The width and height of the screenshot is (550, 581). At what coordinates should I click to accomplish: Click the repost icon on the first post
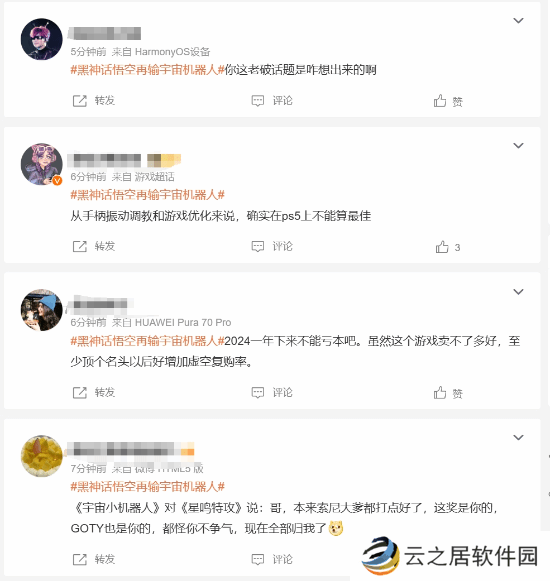pos(79,101)
